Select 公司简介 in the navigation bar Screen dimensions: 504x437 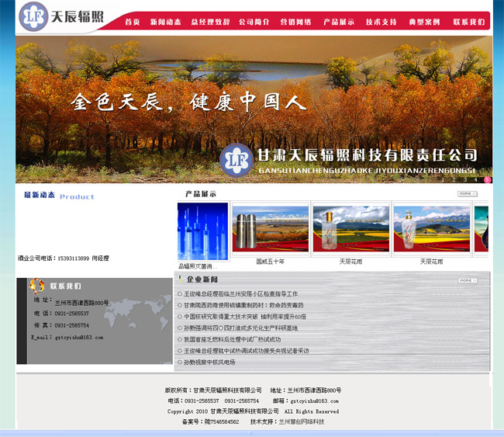tap(254, 22)
